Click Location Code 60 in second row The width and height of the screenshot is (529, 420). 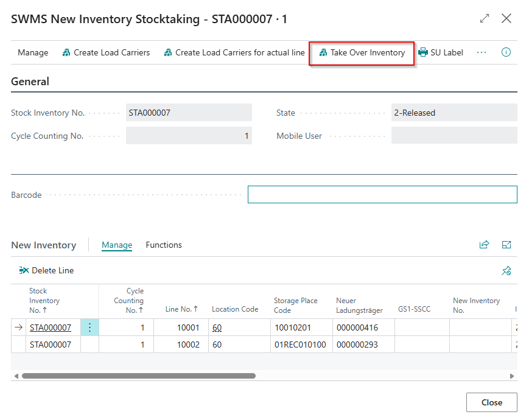239,345
